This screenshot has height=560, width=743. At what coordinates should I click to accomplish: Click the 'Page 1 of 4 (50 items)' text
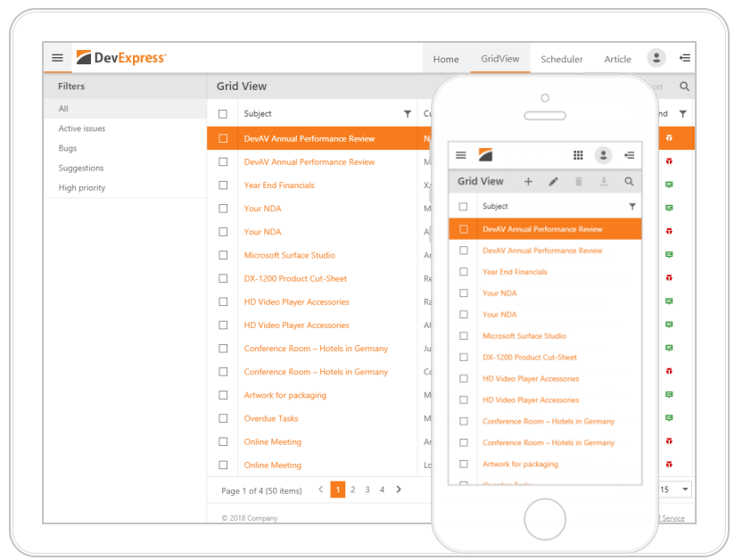pyautogui.click(x=261, y=490)
